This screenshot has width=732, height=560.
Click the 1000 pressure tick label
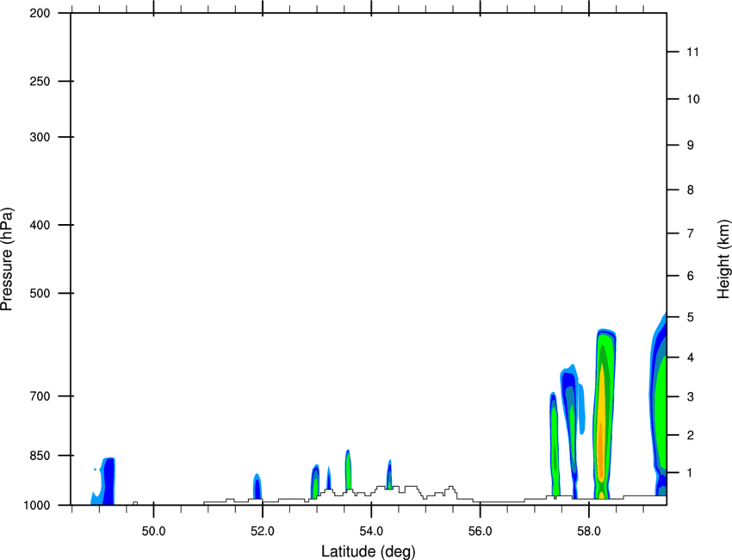(37, 505)
